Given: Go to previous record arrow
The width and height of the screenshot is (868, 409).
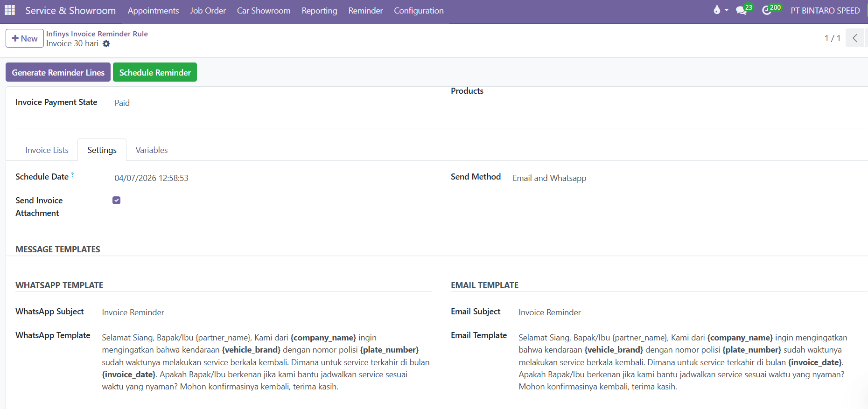Looking at the screenshot, I should point(854,38).
